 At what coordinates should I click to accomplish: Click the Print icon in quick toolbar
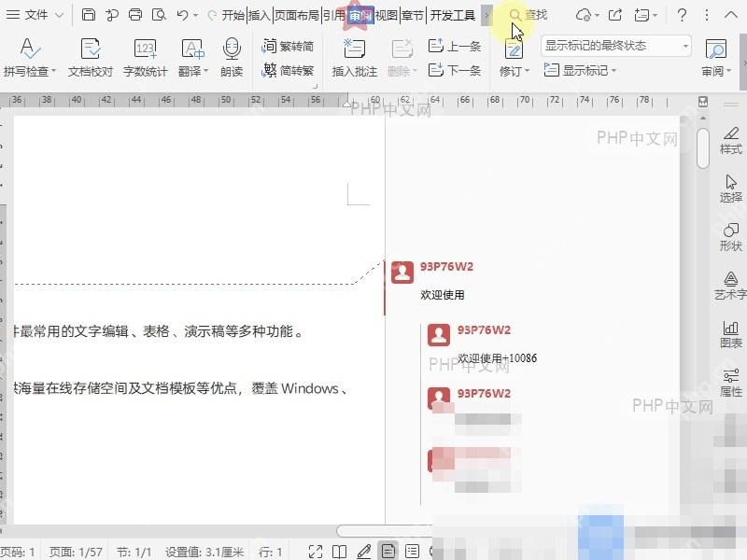[x=135, y=15]
